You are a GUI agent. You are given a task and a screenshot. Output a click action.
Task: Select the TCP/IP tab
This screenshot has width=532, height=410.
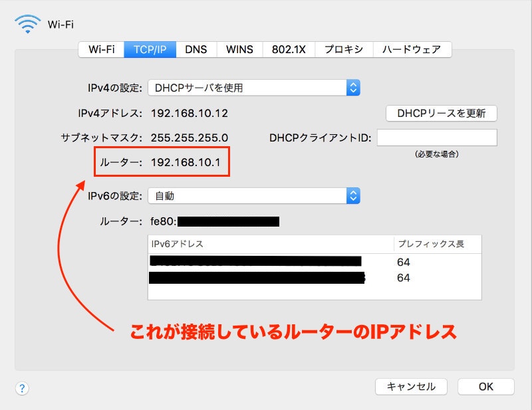(150, 49)
